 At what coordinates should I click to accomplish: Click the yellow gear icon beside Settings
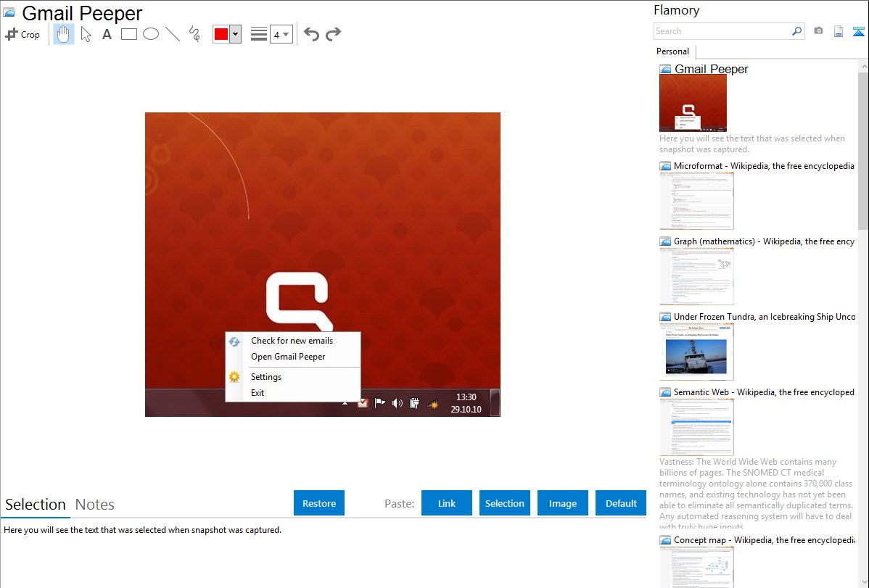pyautogui.click(x=234, y=377)
